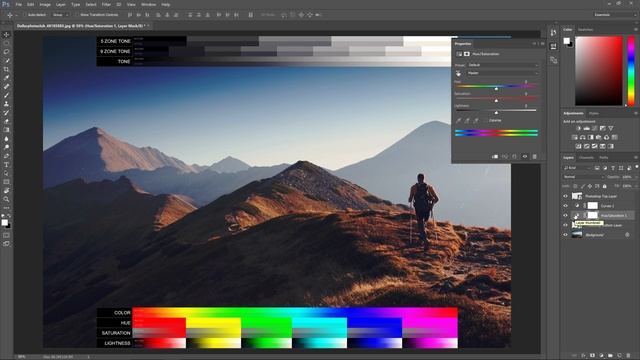Screen dimensions: 640x360
Task: Click the vertical hue strip in Color panel
Action: pyautogui.click(x=631, y=71)
